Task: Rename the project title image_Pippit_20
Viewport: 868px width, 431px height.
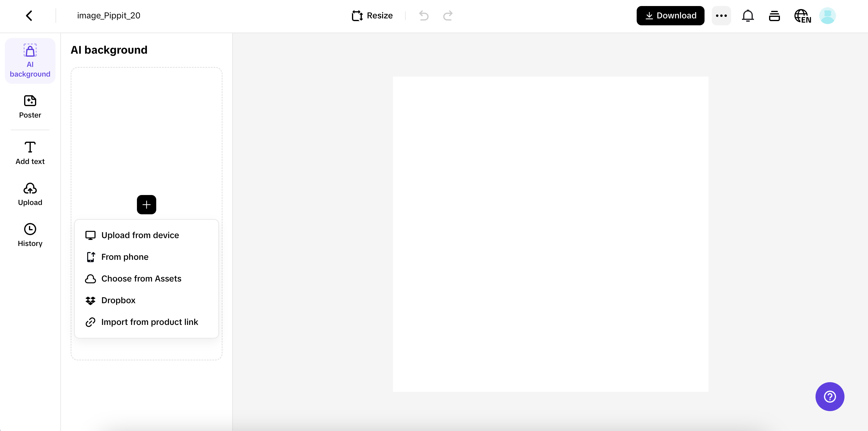Action: click(109, 15)
